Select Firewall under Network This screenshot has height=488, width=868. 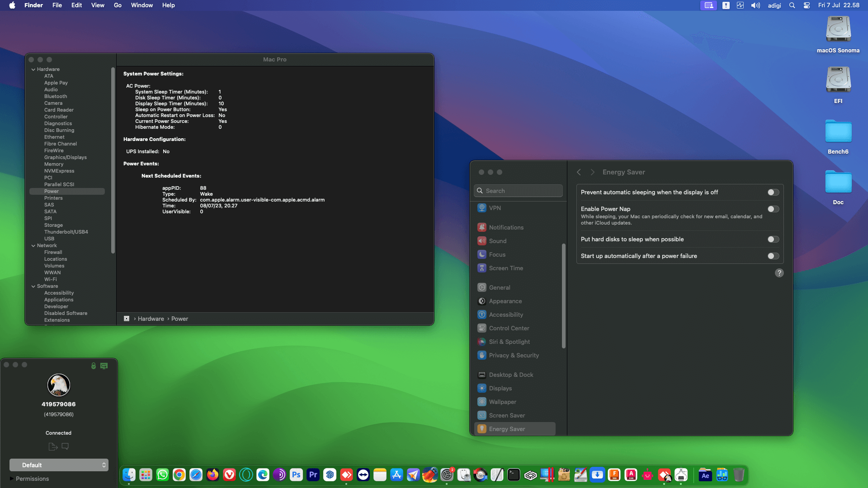coord(53,253)
